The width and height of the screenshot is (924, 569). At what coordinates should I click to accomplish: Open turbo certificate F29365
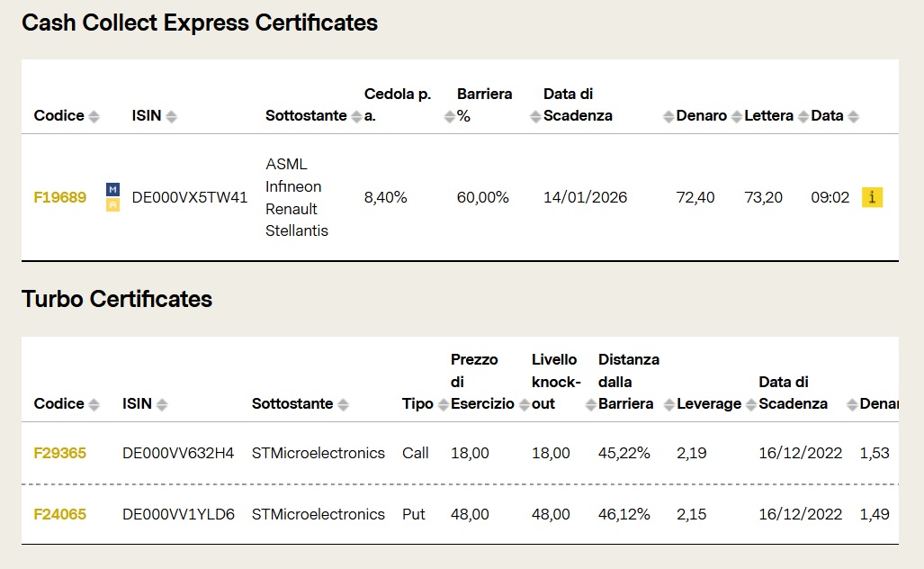click(60, 453)
